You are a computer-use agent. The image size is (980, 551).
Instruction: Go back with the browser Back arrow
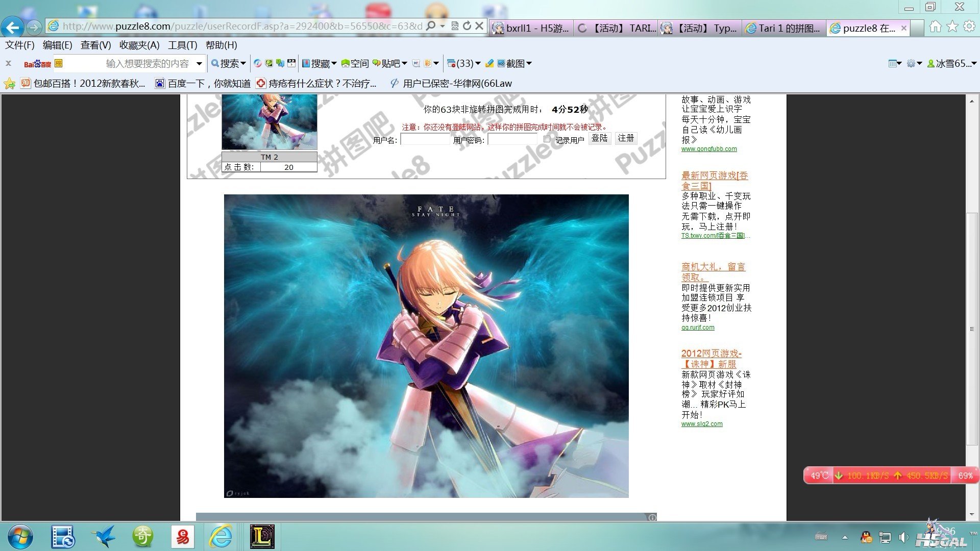(x=13, y=27)
